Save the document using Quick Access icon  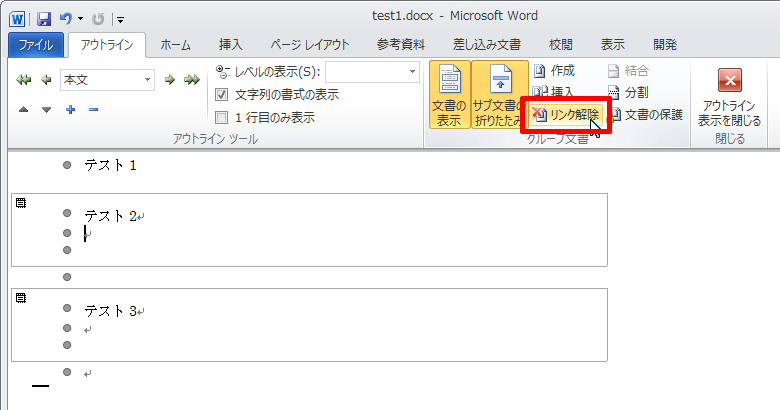pyautogui.click(x=43, y=18)
